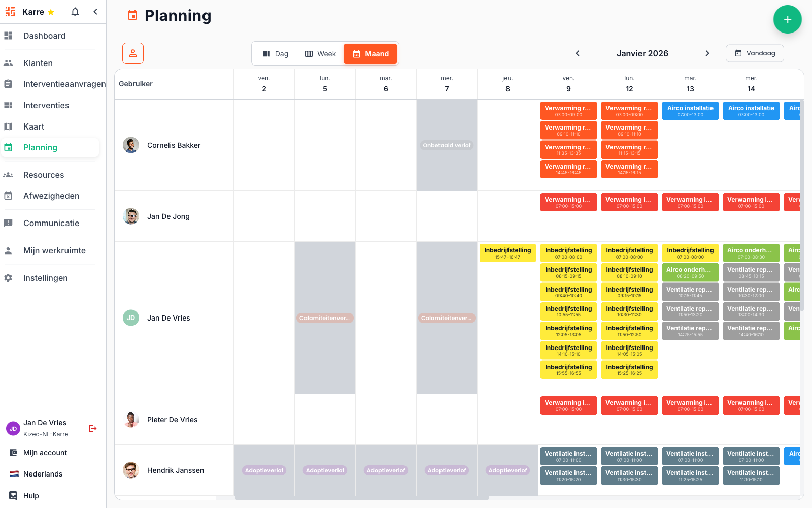Viewport: 812px width, 508px height.
Task: Go to the next month
Action: click(x=707, y=53)
